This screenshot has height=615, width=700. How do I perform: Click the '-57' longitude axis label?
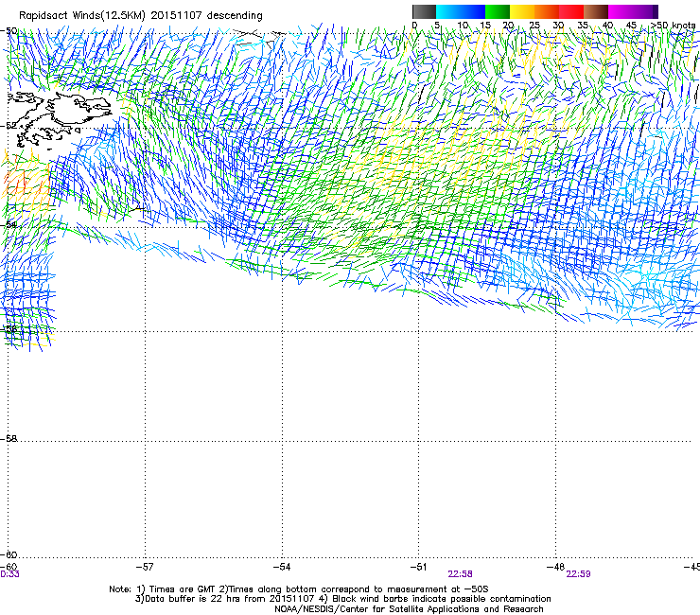click(x=145, y=567)
